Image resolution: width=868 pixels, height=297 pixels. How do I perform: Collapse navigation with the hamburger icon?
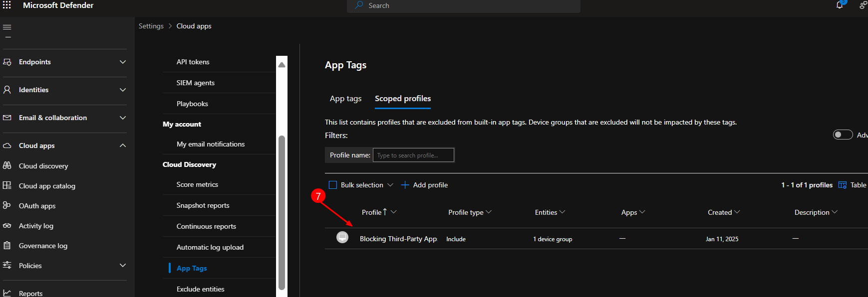(x=7, y=27)
